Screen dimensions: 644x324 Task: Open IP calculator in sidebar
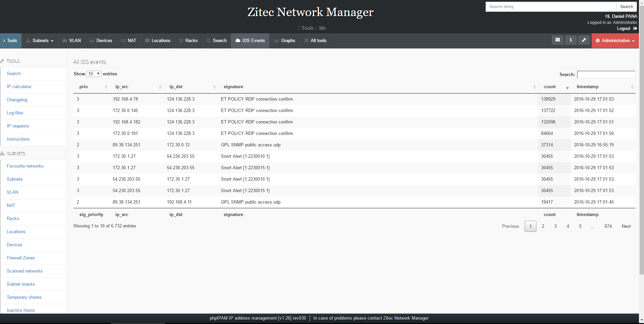pyautogui.click(x=19, y=87)
